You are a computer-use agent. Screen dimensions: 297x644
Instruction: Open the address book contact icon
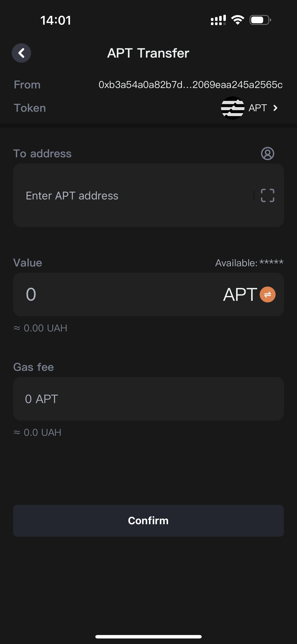pos(268,153)
